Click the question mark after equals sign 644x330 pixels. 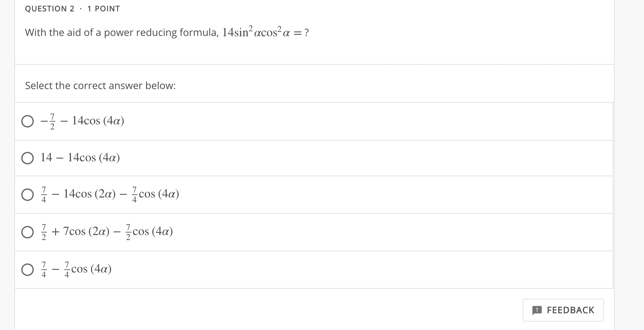pos(306,32)
